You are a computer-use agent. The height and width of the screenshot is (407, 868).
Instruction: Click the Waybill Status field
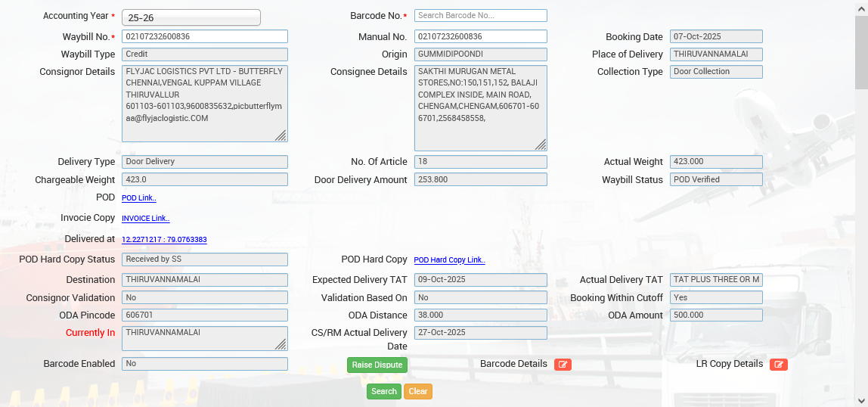tap(716, 180)
